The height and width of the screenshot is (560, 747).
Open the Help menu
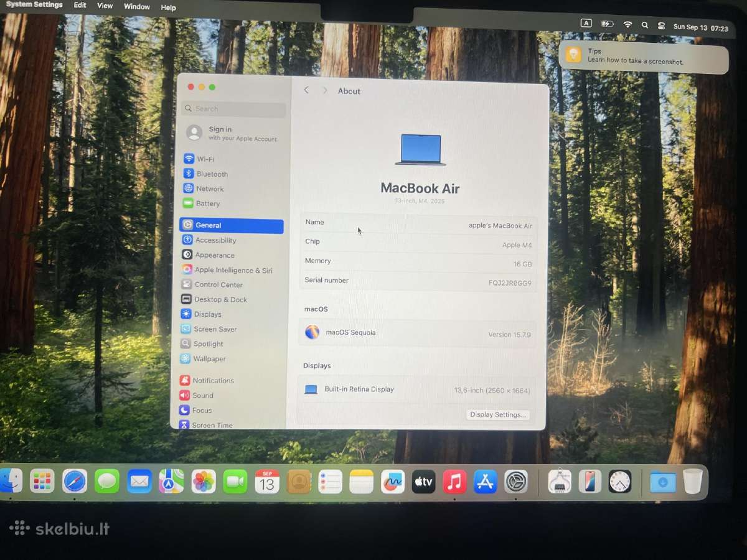tap(168, 7)
